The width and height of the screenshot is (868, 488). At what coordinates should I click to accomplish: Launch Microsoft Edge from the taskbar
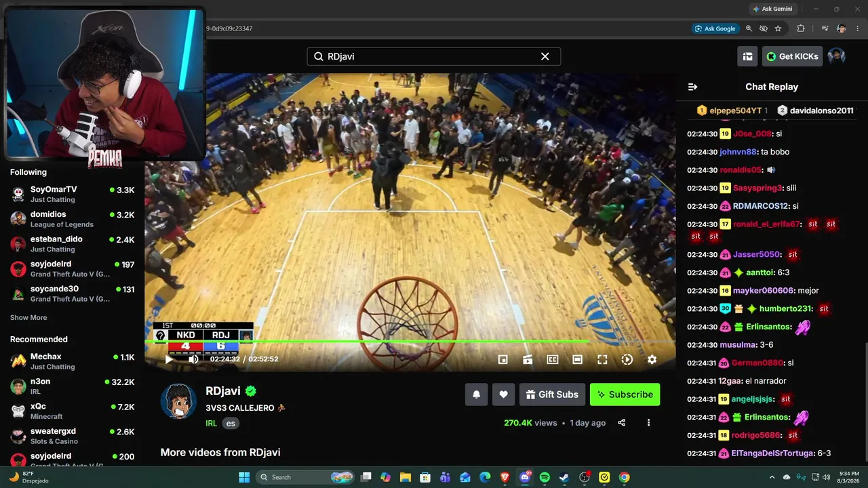click(x=485, y=477)
